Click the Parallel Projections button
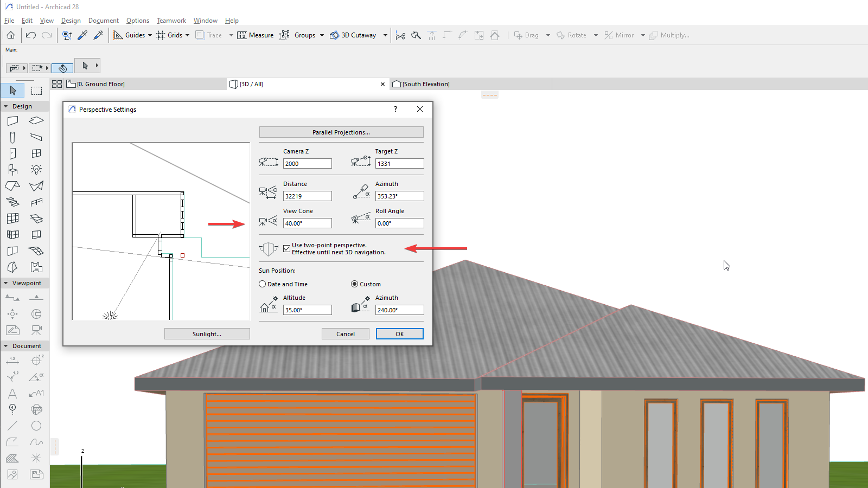Image resolution: width=868 pixels, height=488 pixels. point(341,132)
